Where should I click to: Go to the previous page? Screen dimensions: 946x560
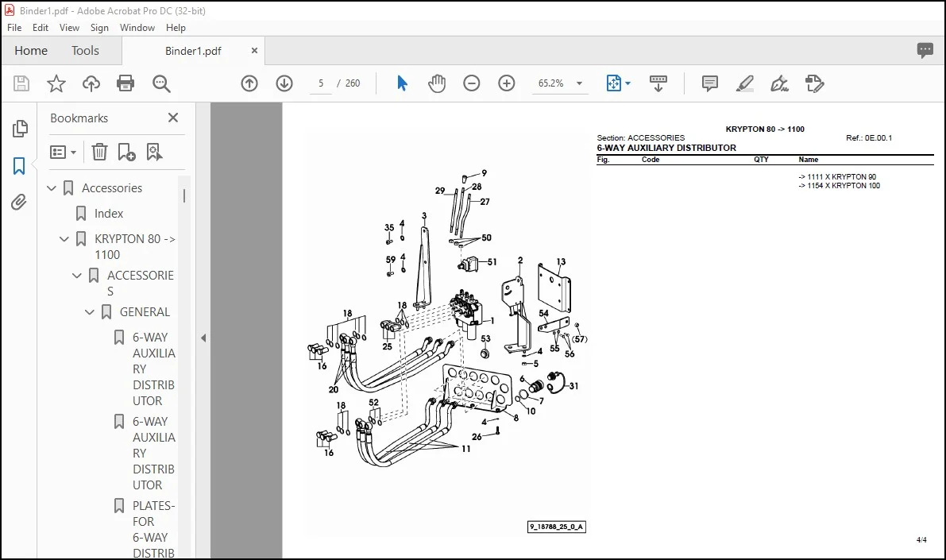coord(249,83)
